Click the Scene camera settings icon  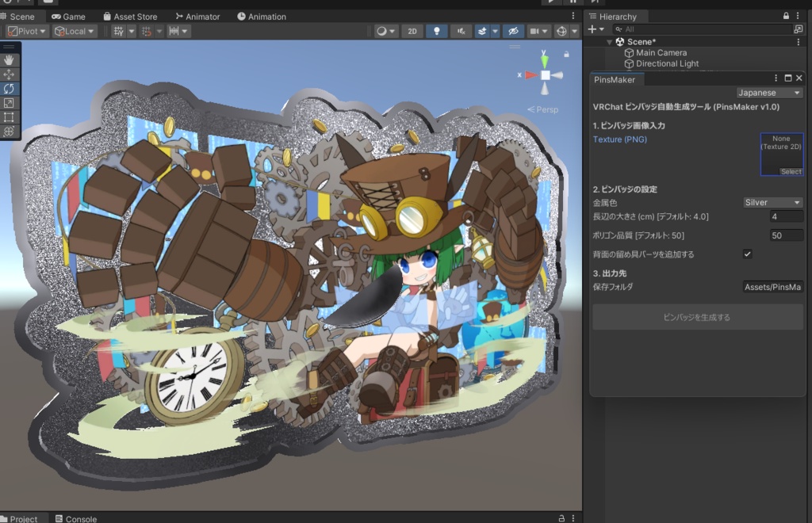(x=534, y=31)
